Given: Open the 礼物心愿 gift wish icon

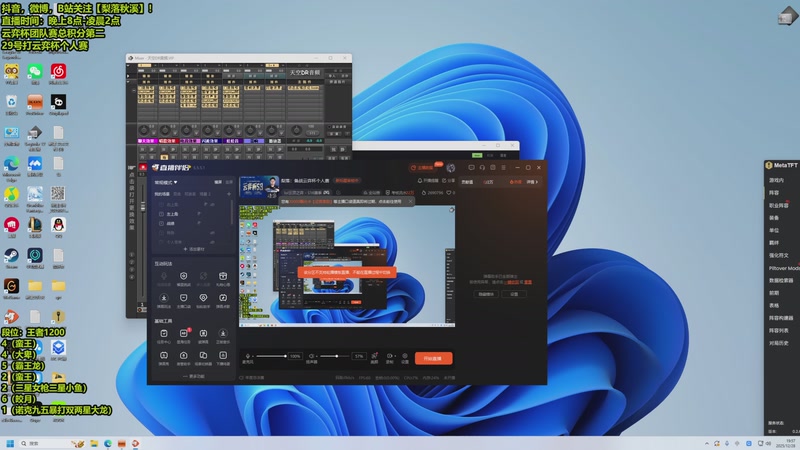Looking at the screenshot, I should click(223, 278).
